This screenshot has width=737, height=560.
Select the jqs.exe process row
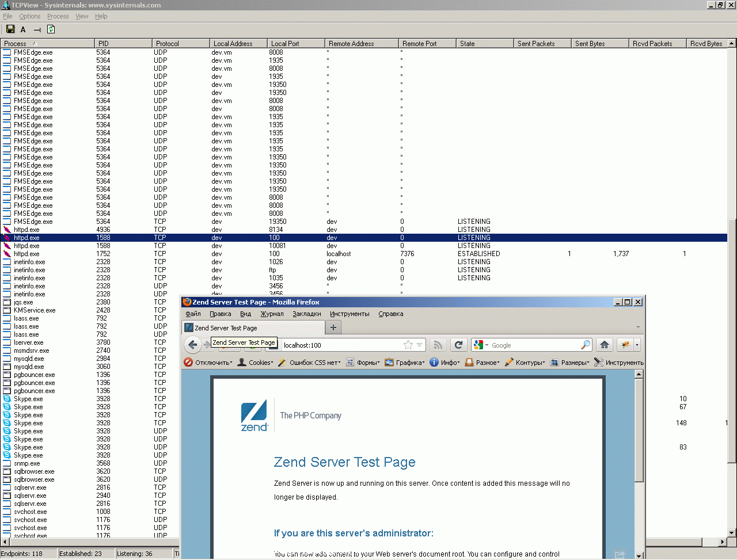coord(89,302)
